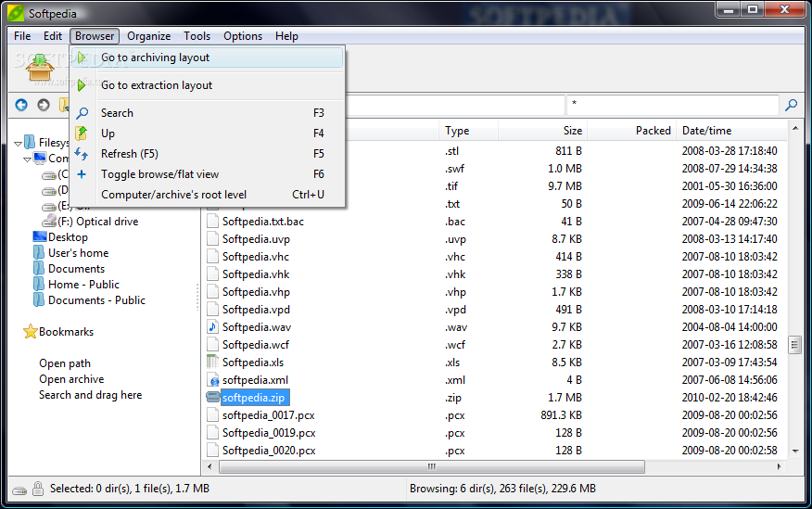Select Home - Public in the folder tree

click(x=83, y=285)
